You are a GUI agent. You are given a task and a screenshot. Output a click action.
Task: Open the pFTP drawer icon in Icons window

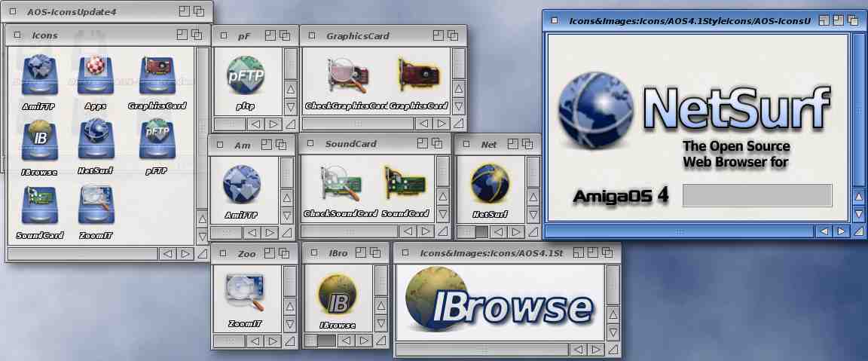157,147
